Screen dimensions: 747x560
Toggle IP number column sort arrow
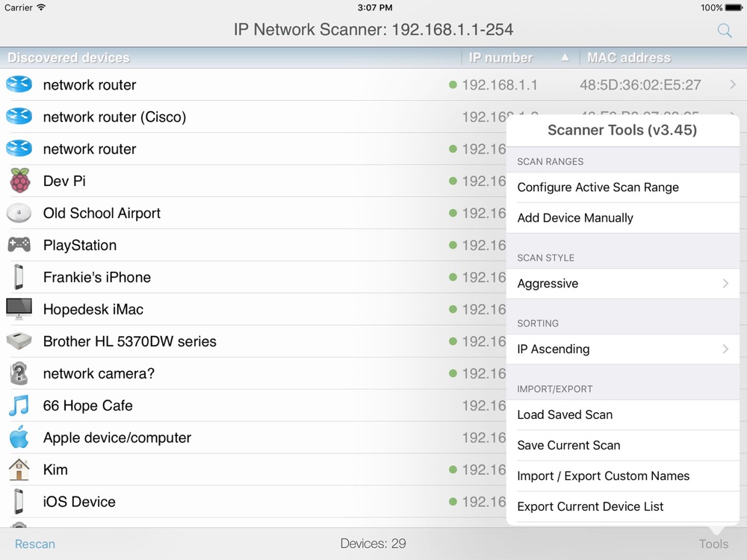coord(565,57)
